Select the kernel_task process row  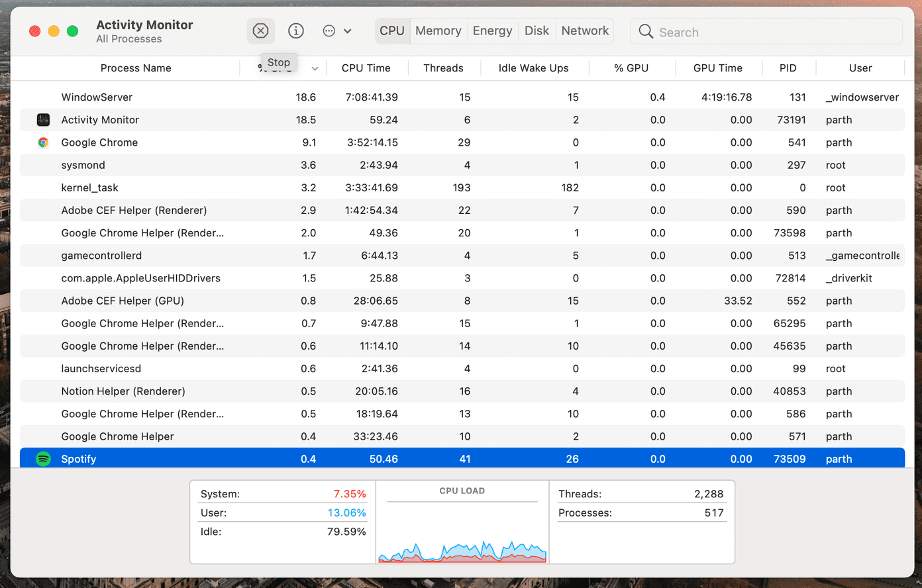(462, 188)
